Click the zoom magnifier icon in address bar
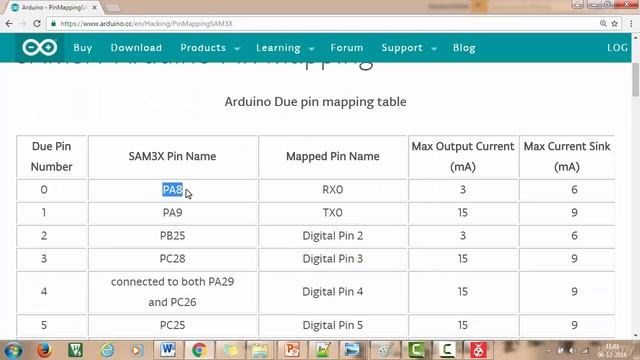 pyautogui.click(x=603, y=24)
